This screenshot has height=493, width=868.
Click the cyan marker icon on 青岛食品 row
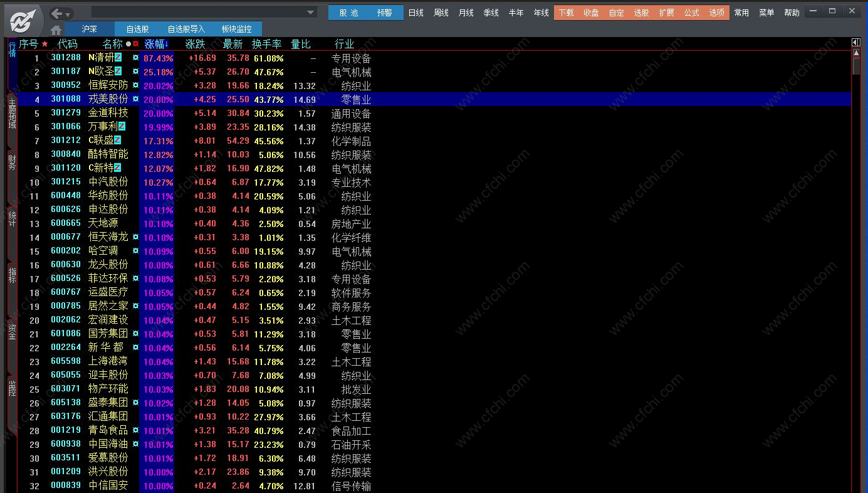click(x=135, y=430)
